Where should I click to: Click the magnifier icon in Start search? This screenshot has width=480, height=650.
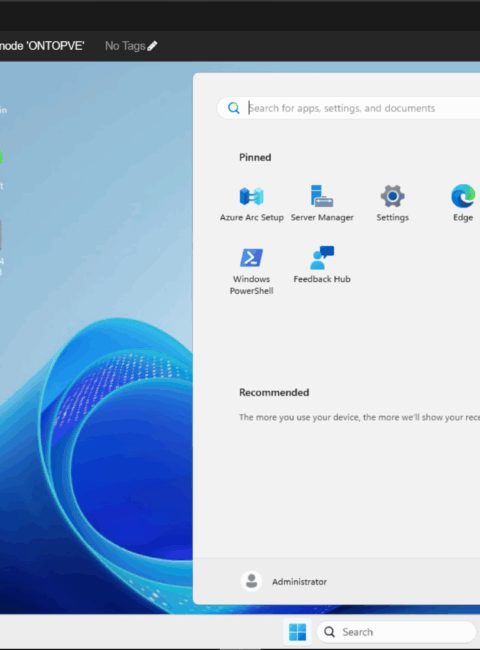pos(233,108)
